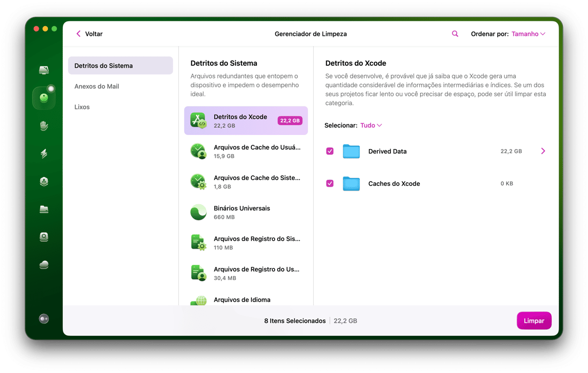Go back with the Voltar button
Viewport: 588px width, 373px height.
coord(89,34)
